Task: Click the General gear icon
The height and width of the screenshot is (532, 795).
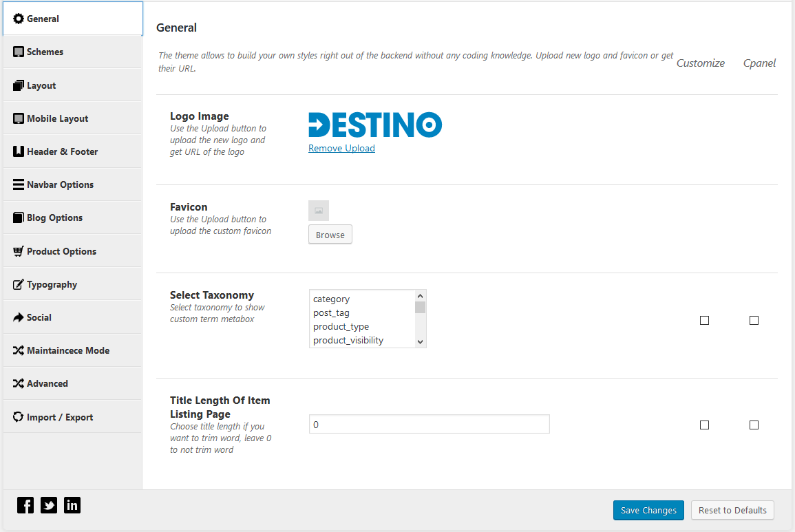Action: click(x=19, y=19)
